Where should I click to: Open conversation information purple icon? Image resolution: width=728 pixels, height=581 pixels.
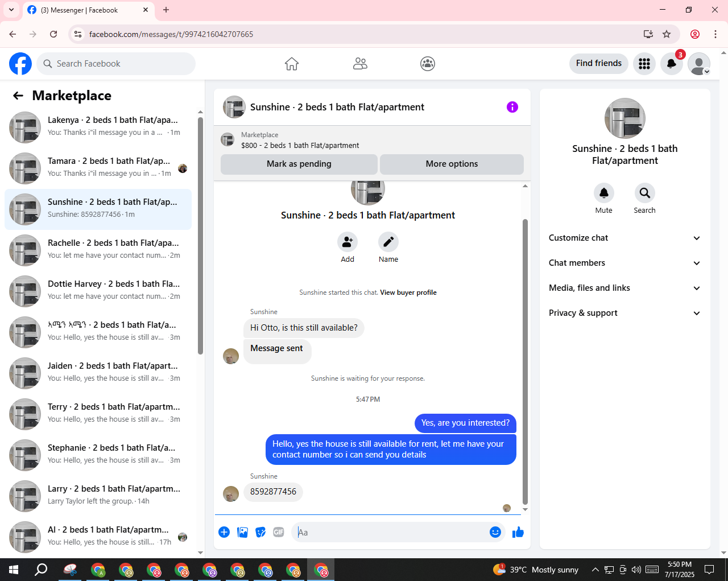click(x=512, y=107)
